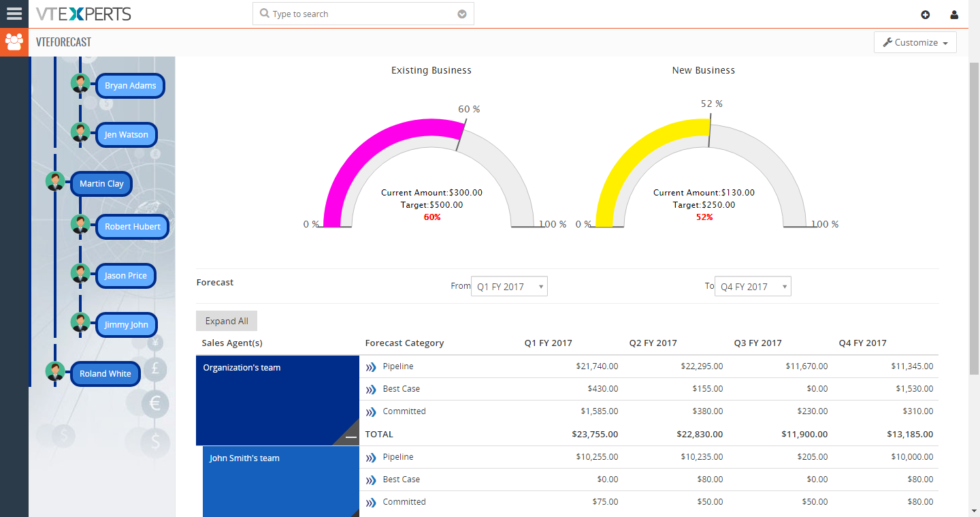Viewport: 980px width, 517px height.
Task: Click the scrollbar down arrow
Action: click(974, 510)
